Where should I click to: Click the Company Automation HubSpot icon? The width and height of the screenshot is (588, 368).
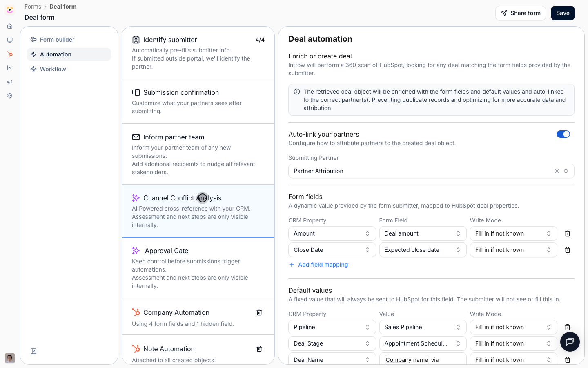136,312
